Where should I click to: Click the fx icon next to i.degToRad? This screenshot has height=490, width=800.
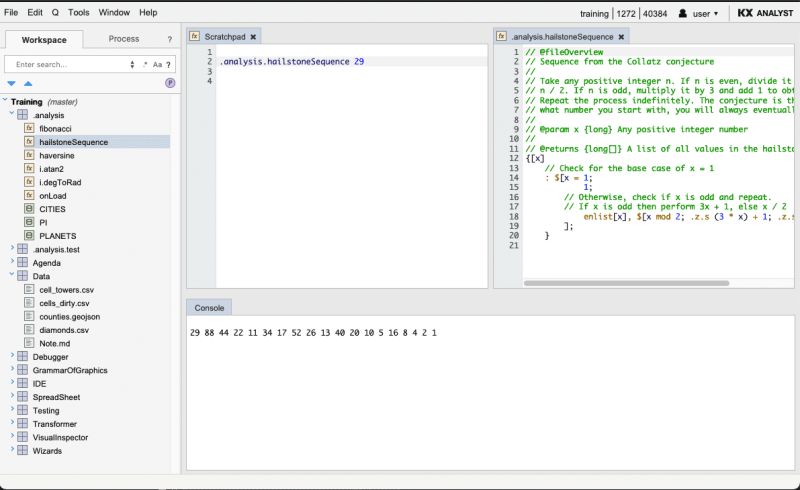click(x=29, y=182)
